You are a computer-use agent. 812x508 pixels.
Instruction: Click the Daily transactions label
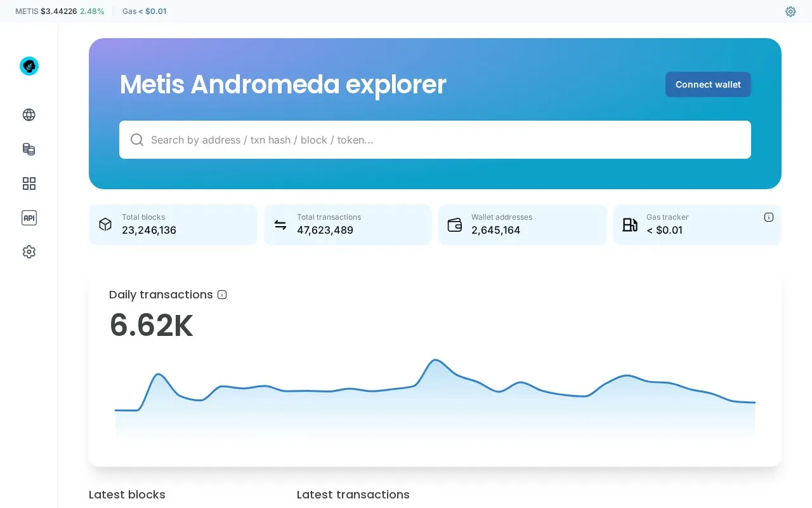[161, 295]
